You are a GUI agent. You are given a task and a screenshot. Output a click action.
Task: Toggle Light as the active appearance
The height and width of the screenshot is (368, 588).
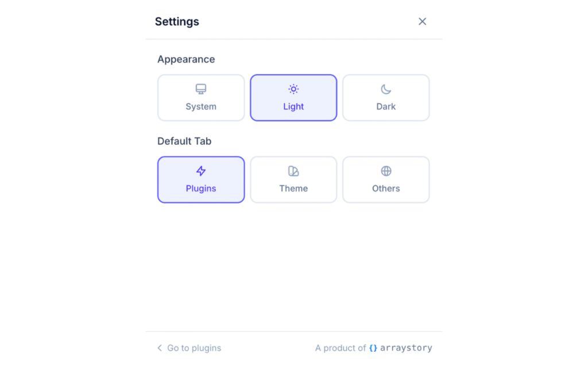(293, 98)
